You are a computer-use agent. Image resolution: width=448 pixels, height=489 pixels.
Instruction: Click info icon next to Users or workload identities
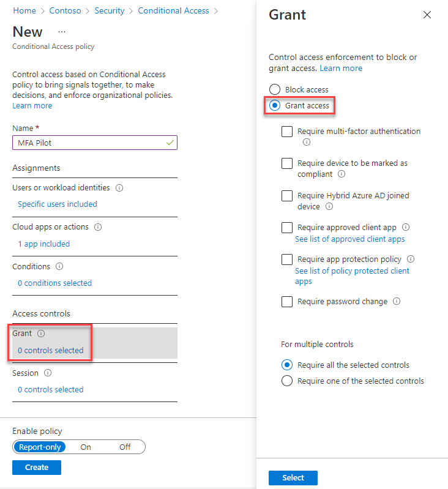tap(119, 188)
